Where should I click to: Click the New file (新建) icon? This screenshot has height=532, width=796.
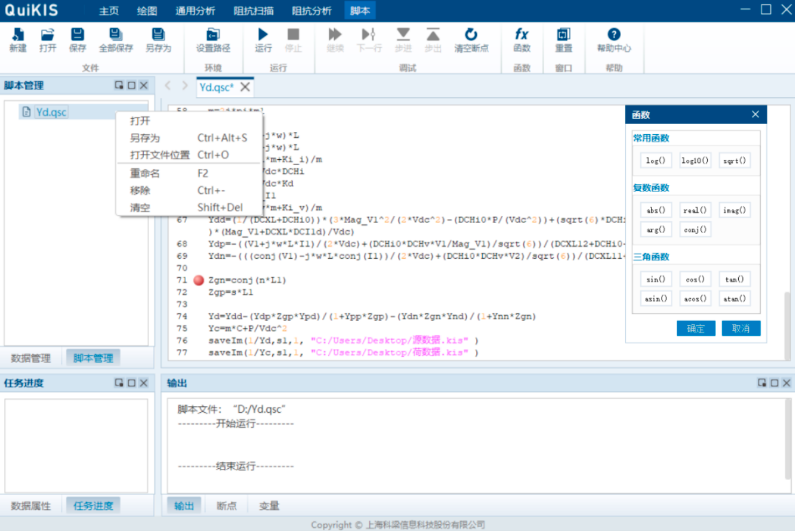pyautogui.click(x=18, y=35)
